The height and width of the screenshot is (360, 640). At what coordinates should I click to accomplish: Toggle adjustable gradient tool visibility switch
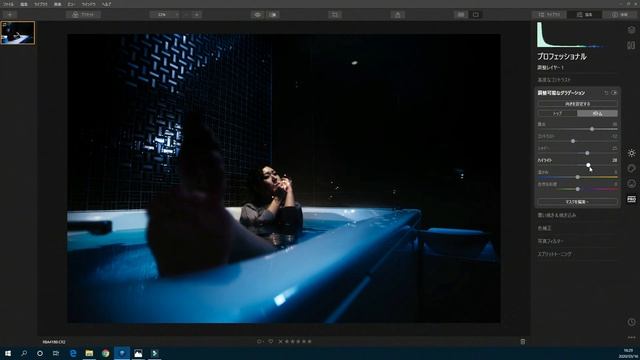[613, 93]
